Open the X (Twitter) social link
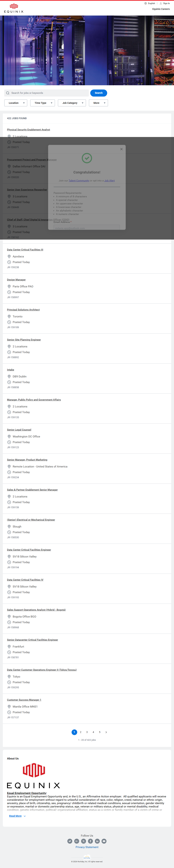The image size is (174, 868). click(x=83, y=841)
